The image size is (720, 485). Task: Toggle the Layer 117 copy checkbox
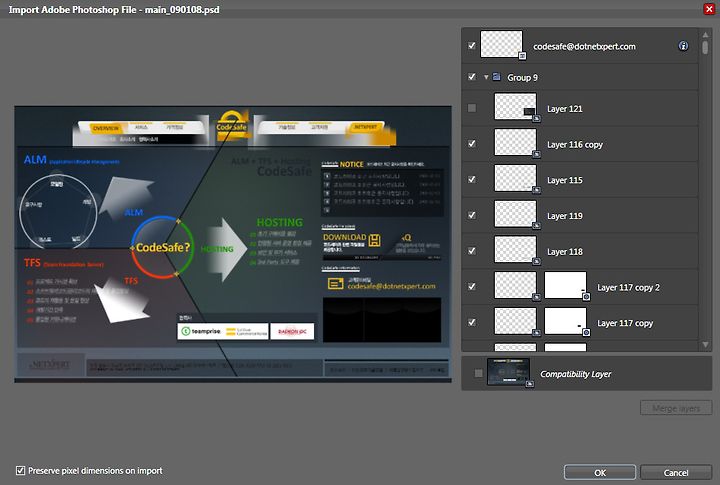tap(472, 322)
